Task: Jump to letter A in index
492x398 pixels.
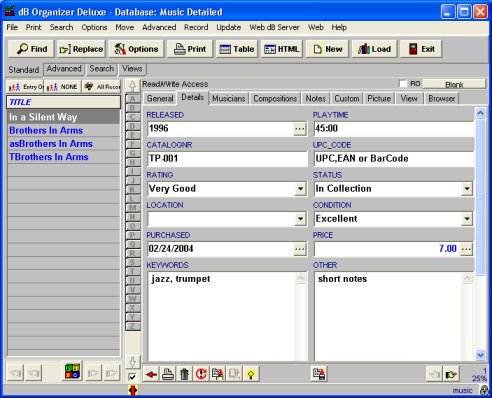Action: point(133,99)
